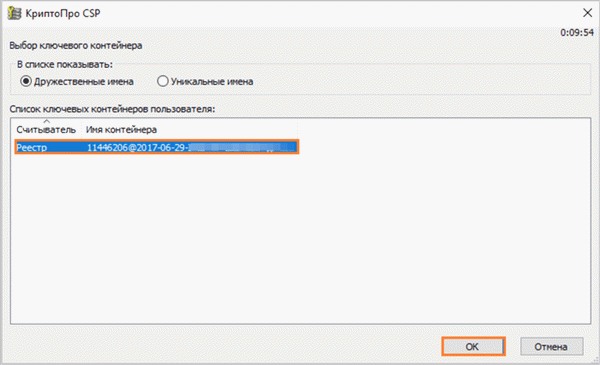The image size is (600, 365).
Task: Click the "Выбор ключевого контейнера" heading
Action: coord(76,46)
